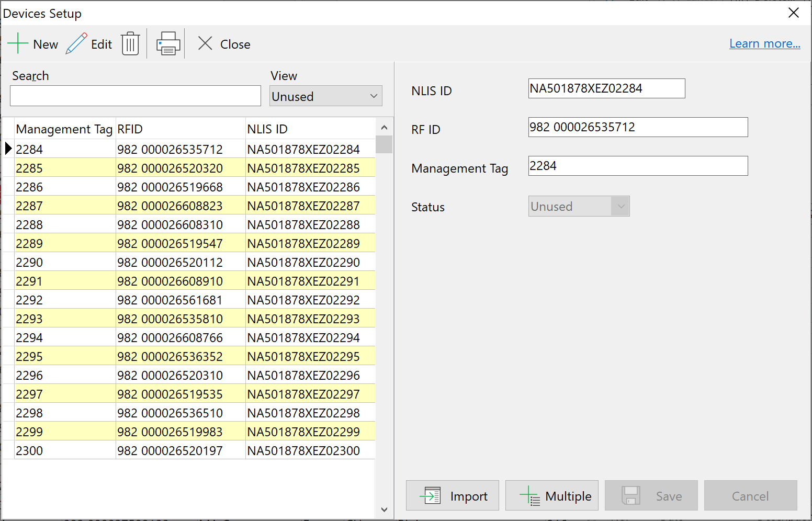812x521 pixels.
Task: Click into the Search input field
Action: coord(136,96)
